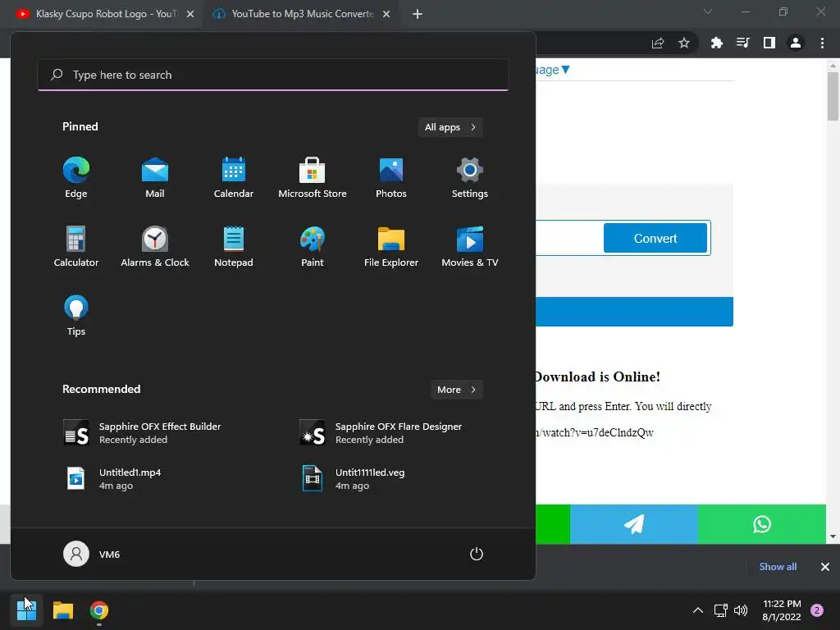Click the Convert button
This screenshot has width=840, height=630.
655,238
